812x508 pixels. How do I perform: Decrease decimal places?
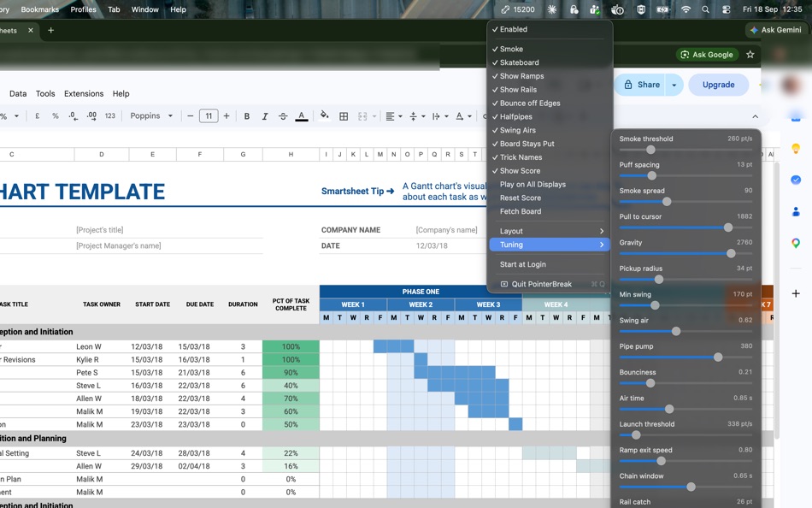(74, 116)
